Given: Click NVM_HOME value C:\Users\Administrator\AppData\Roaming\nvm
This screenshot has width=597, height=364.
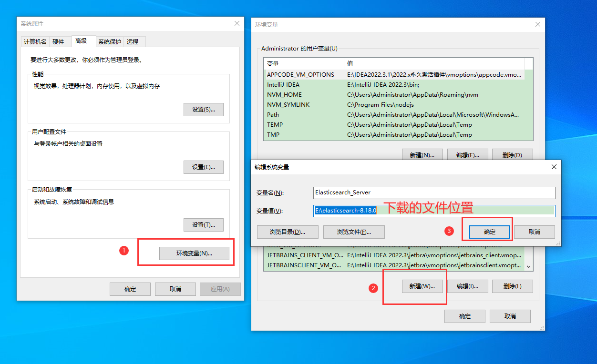Looking at the screenshot, I should coord(412,95).
